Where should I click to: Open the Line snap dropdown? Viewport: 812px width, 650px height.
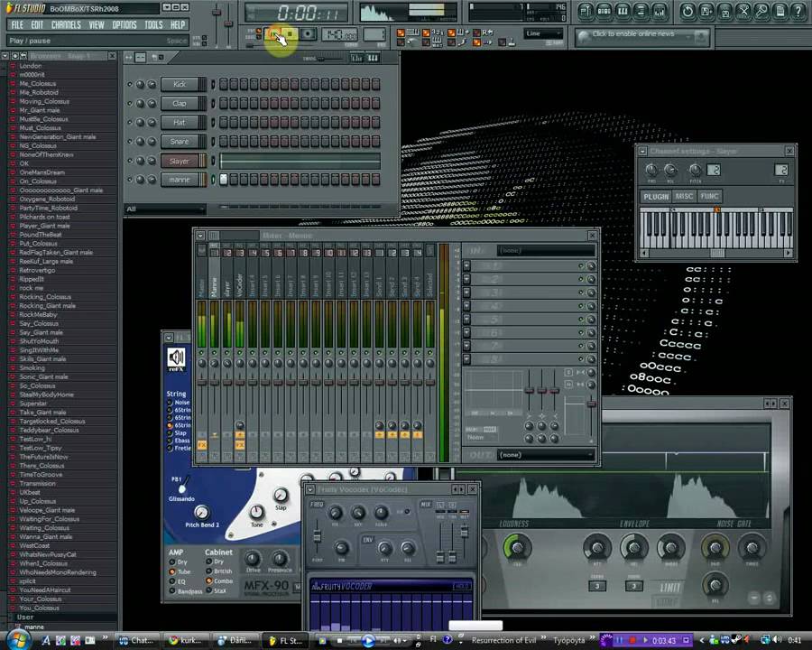pyautogui.click(x=543, y=33)
